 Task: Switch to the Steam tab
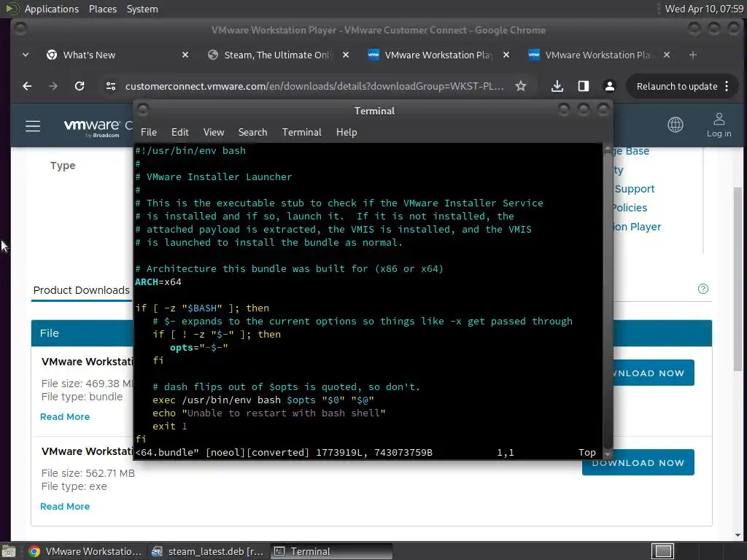[x=278, y=55]
